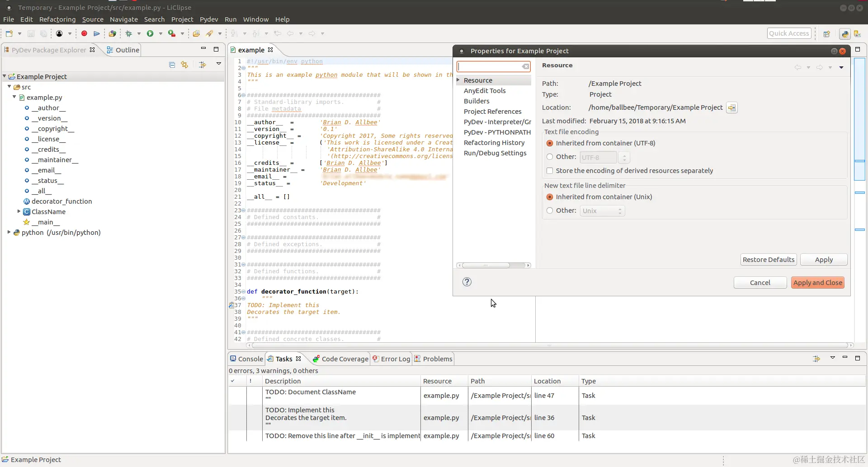Screen dimensions: 868x467
Task: Click the red record button in toolbar
Action: [x=84, y=33]
